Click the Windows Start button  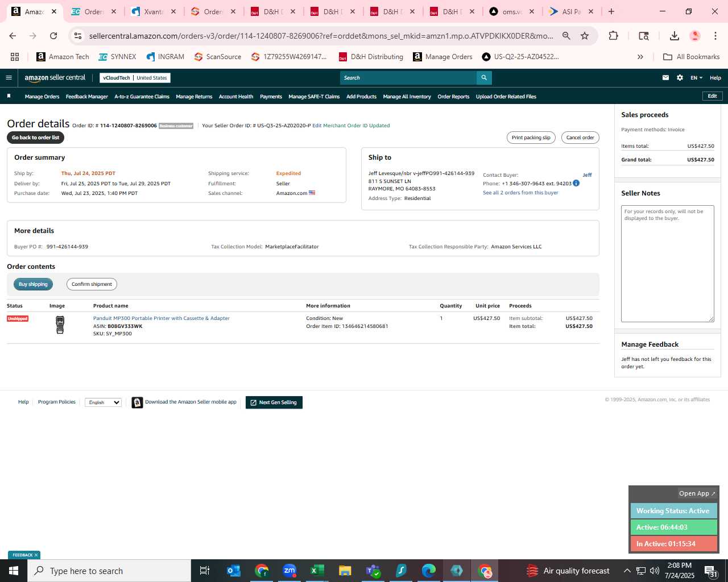click(14, 571)
